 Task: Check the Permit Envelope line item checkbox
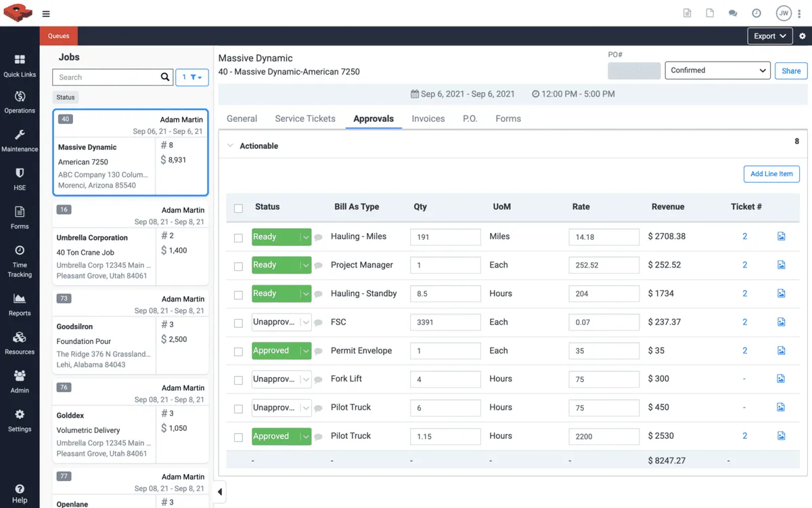(238, 351)
